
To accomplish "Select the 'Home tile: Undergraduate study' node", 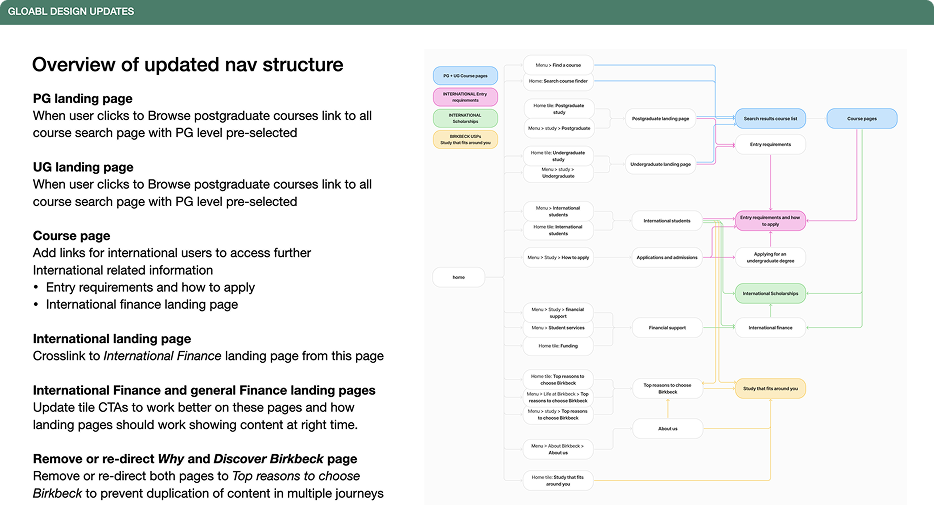I will click(x=558, y=156).
